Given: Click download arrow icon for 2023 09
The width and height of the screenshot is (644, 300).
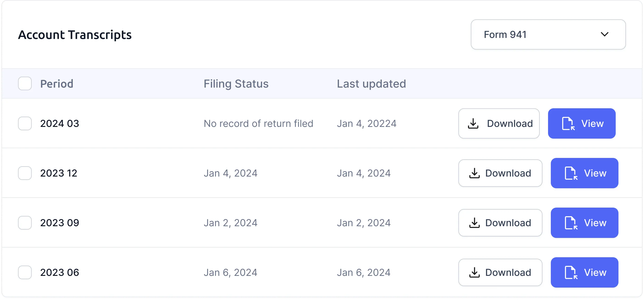Looking at the screenshot, I should click(474, 223).
